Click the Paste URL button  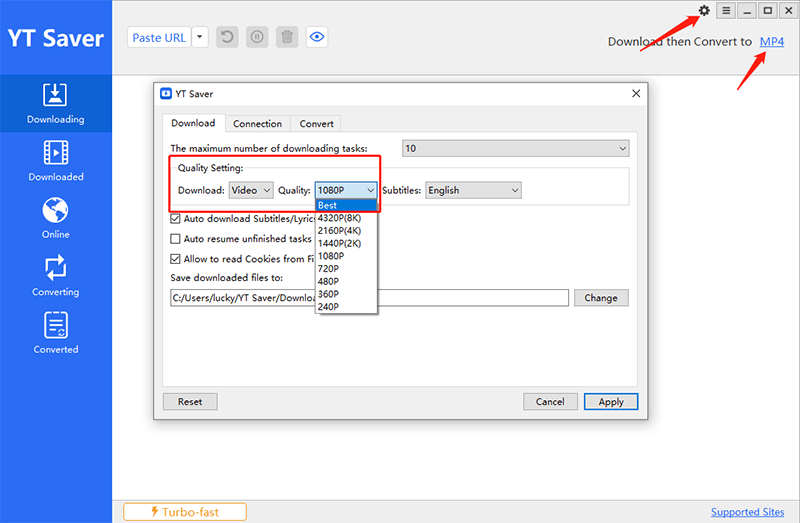[x=159, y=37]
